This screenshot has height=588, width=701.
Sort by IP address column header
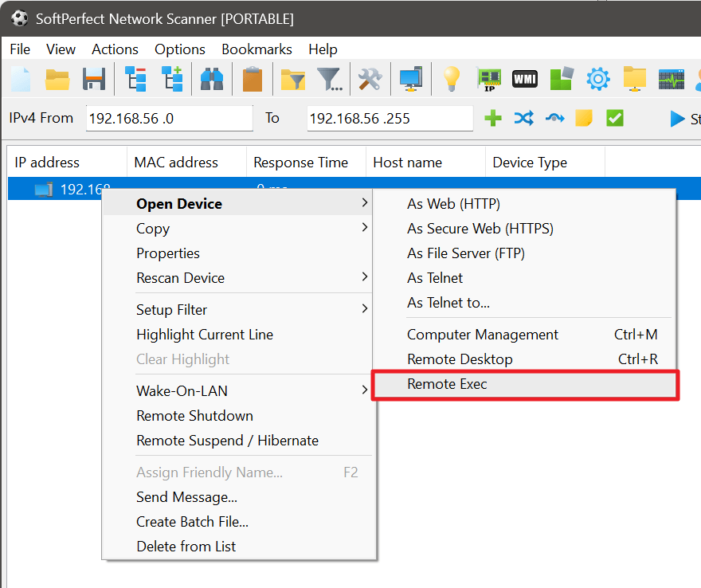pyautogui.click(x=67, y=163)
